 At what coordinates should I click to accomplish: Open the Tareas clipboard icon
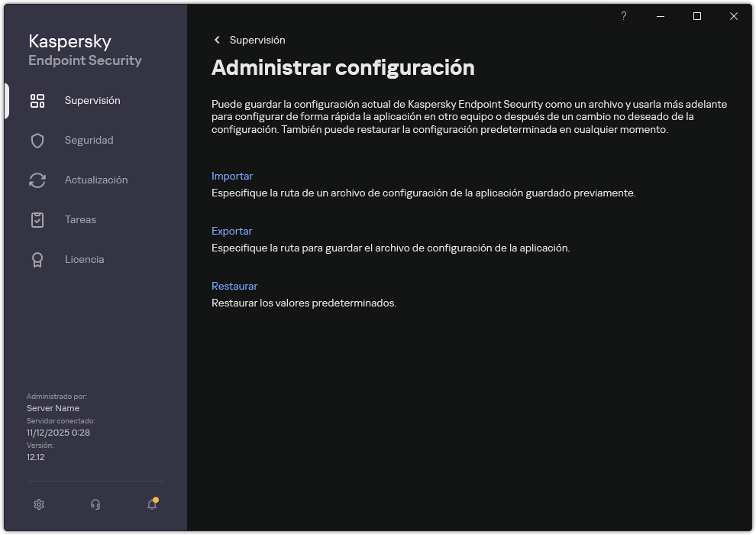point(37,219)
